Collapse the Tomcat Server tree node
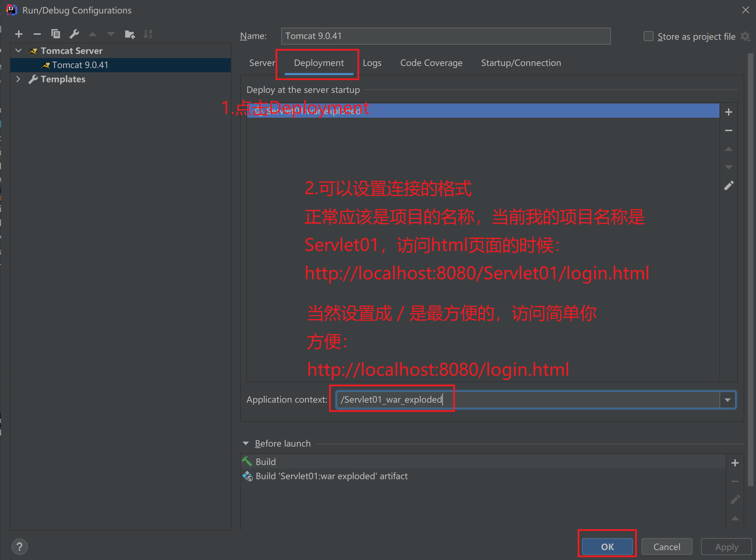 click(18, 50)
